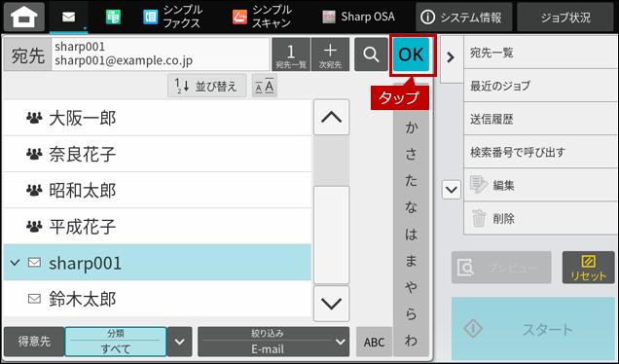Confirm destination with OK button
Screen dimensions: 619x364
(x=411, y=55)
